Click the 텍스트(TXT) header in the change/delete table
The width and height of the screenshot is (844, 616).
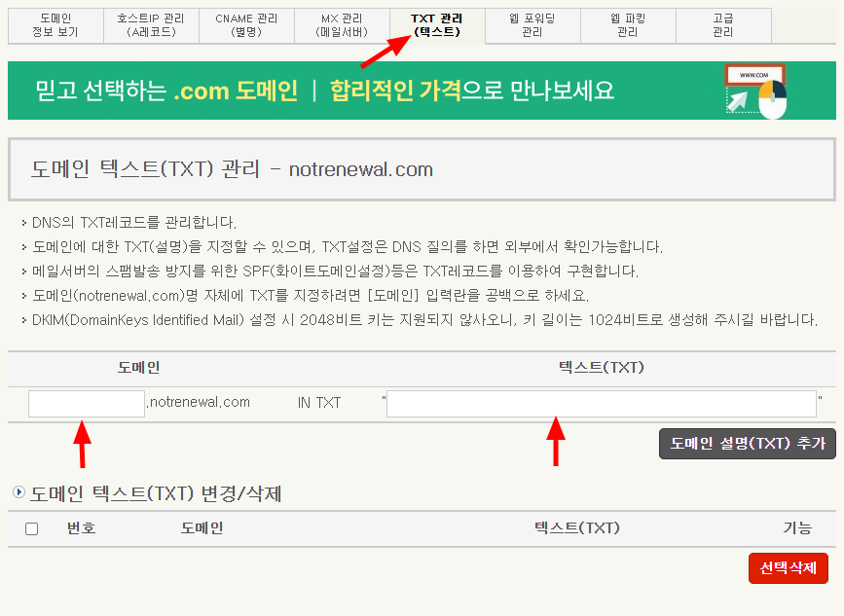tap(577, 527)
